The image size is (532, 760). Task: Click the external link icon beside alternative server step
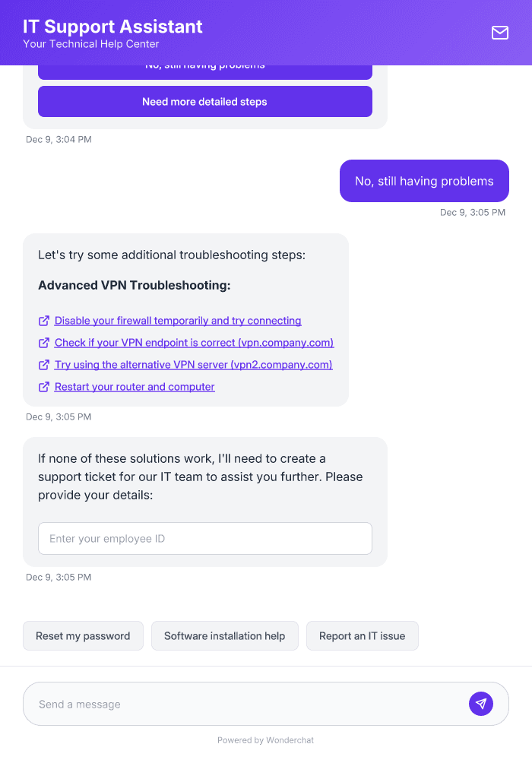(x=43, y=365)
